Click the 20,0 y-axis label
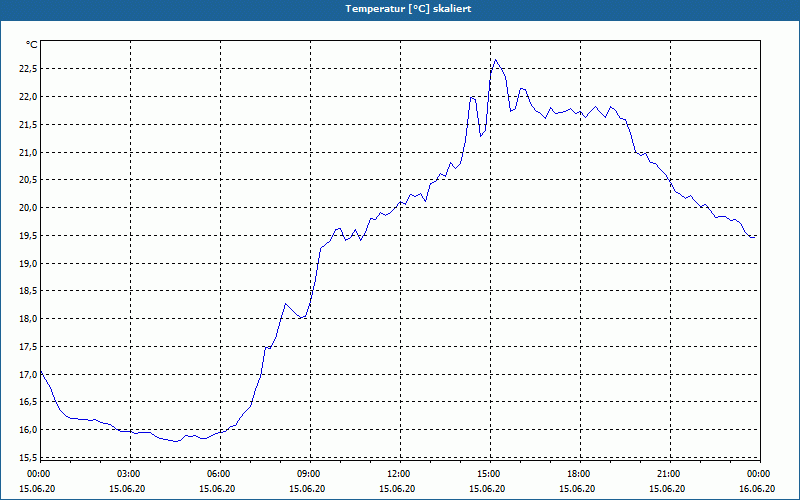 (28, 208)
